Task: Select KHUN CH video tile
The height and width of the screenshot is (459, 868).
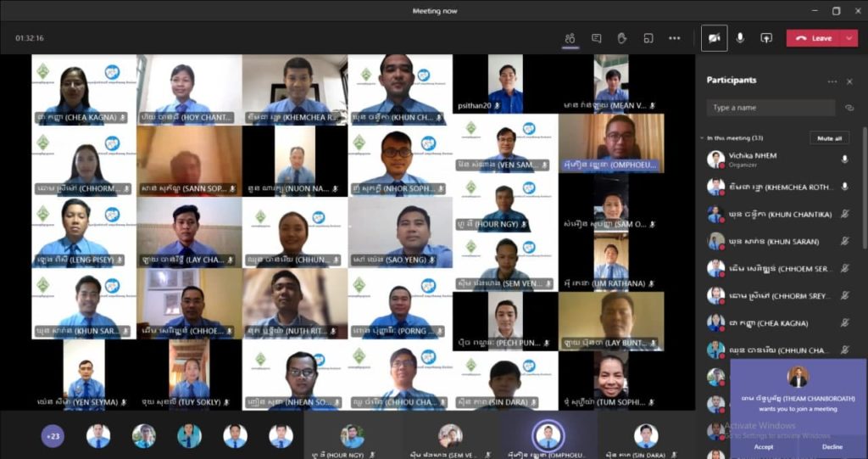Action: click(400, 89)
